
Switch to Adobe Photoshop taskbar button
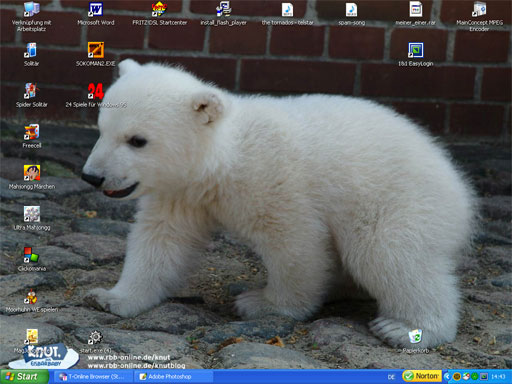[x=173, y=377]
